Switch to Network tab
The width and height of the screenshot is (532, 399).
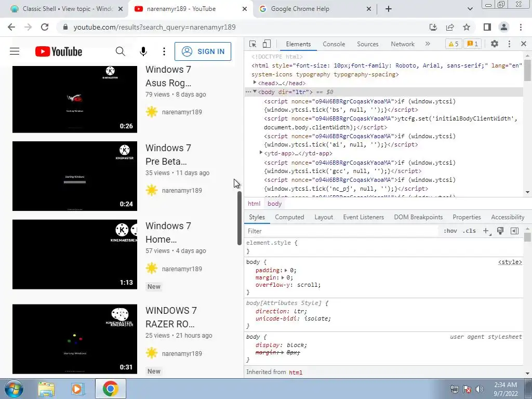click(403, 44)
